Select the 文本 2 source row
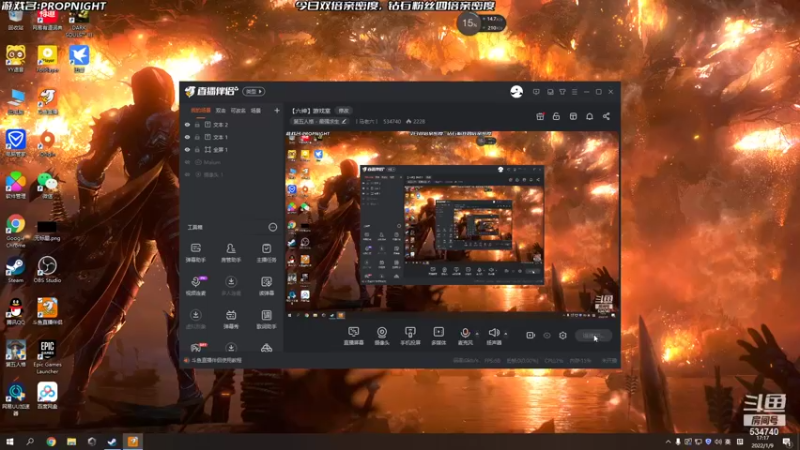The image size is (800, 450). point(232,124)
